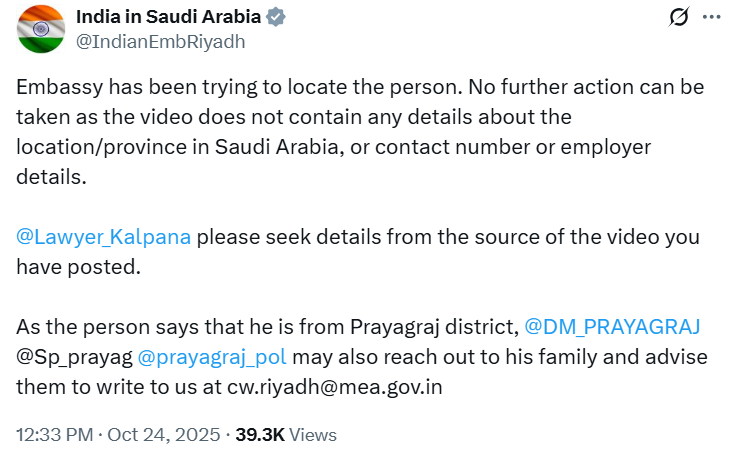The image size is (740, 456).
Task: Click the verified badge beside the account name
Action: click(x=276, y=18)
